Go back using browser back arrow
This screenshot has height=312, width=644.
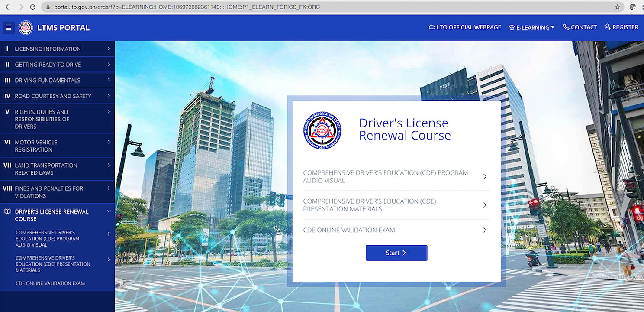[8, 7]
